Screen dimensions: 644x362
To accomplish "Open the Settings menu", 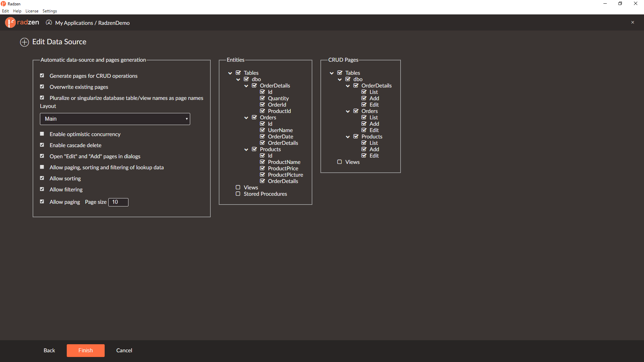I will tap(50, 11).
